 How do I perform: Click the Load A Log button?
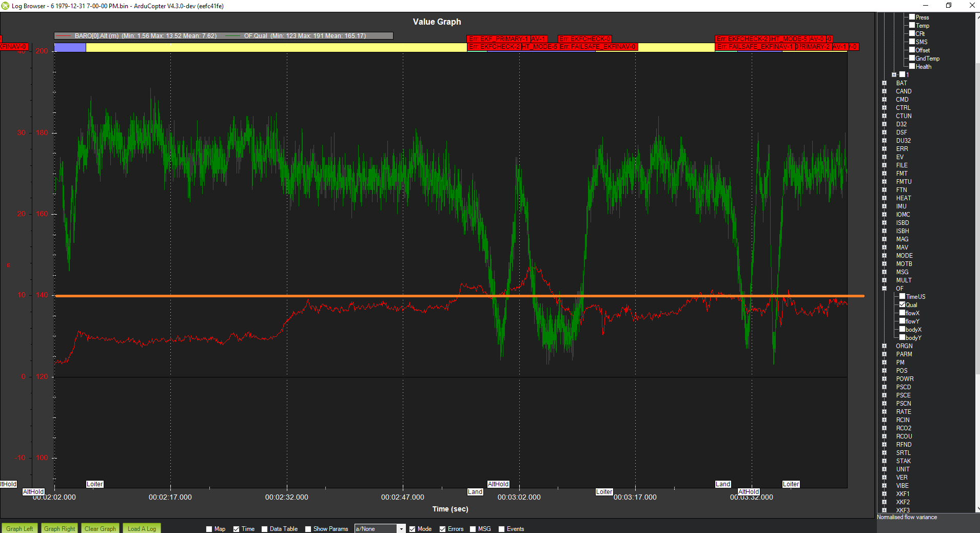142,528
